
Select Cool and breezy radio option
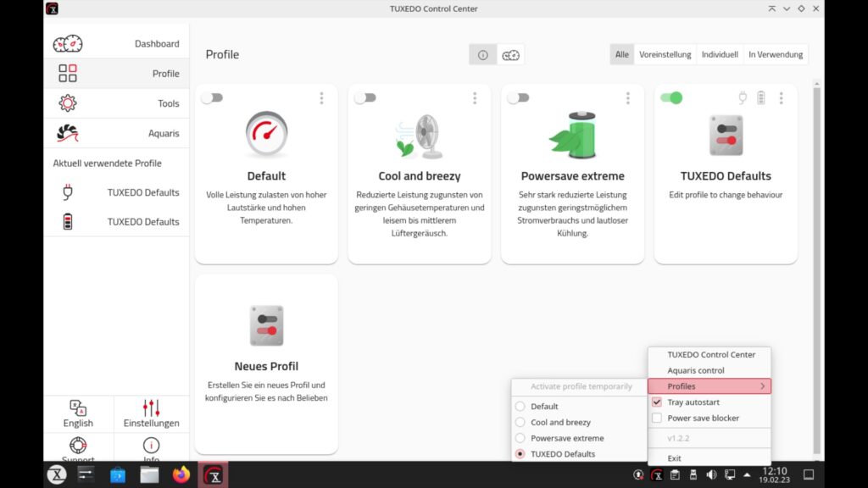520,422
